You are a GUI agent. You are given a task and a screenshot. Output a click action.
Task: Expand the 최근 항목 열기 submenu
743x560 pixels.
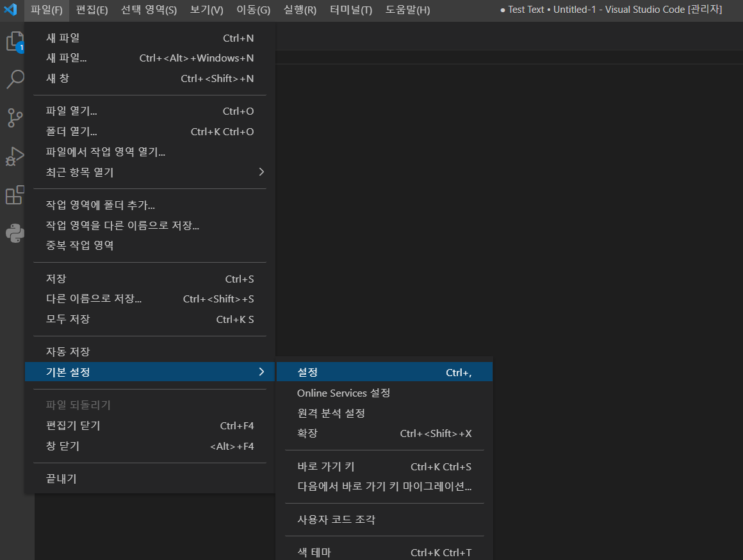(150, 172)
